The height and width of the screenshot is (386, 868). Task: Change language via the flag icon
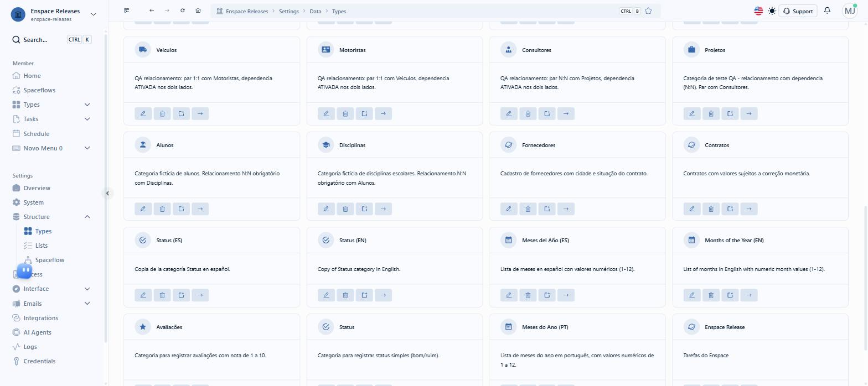coord(758,11)
